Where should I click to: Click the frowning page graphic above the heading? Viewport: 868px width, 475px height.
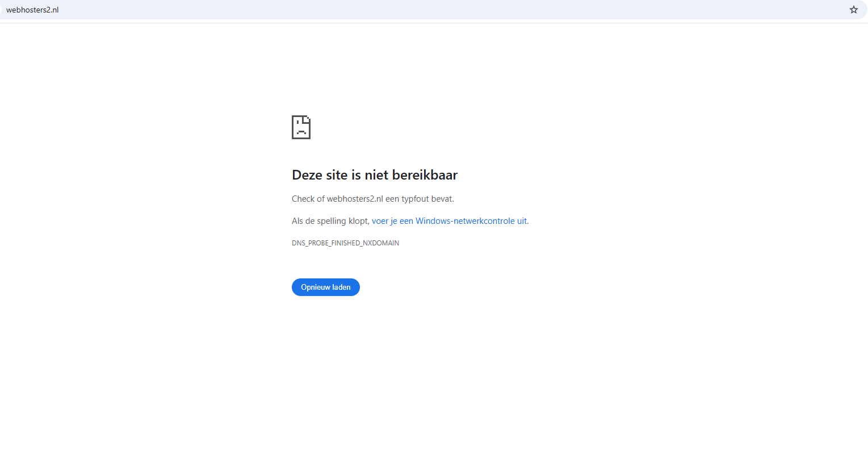coord(301,127)
